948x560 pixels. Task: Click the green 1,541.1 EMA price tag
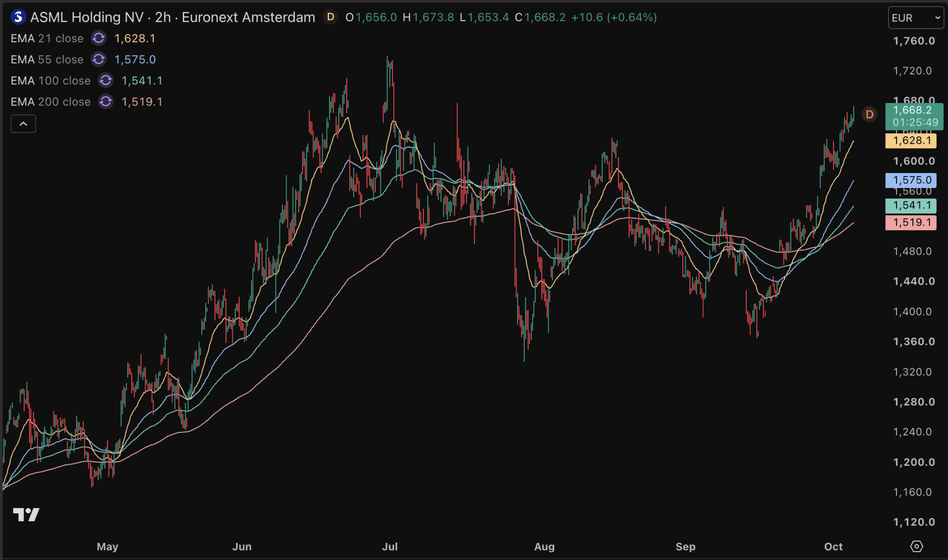[911, 205]
